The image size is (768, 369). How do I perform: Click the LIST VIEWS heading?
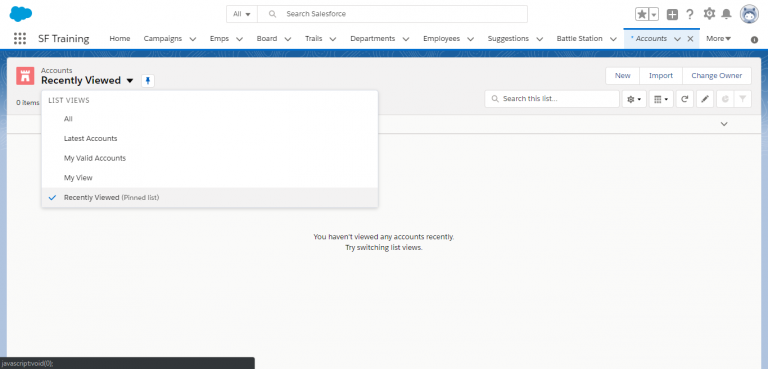pos(69,100)
